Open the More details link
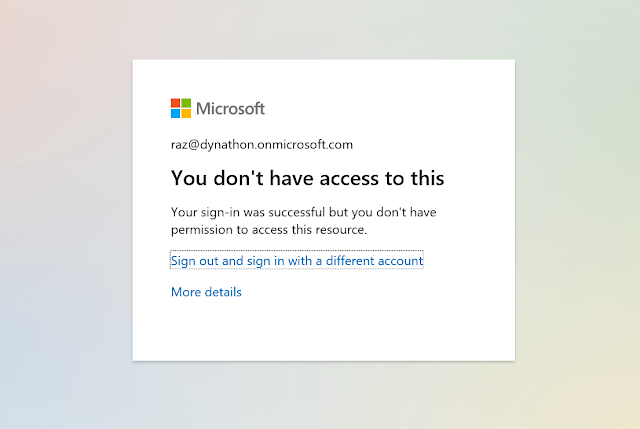Image resolution: width=640 pixels, height=429 pixels. [x=206, y=292]
